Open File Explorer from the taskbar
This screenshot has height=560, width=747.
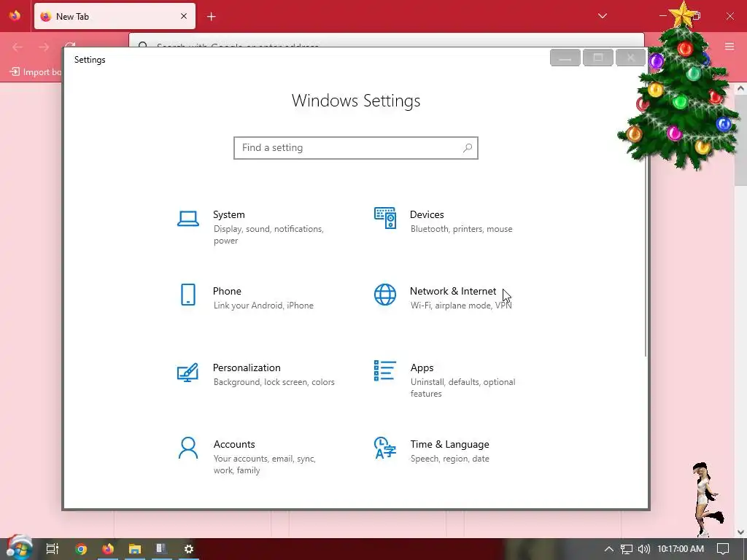click(x=135, y=549)
